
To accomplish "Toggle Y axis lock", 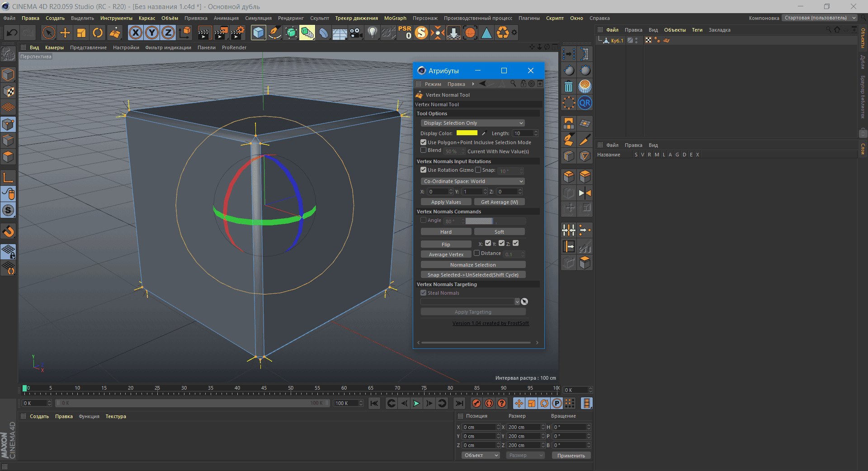I will point(152,33).
